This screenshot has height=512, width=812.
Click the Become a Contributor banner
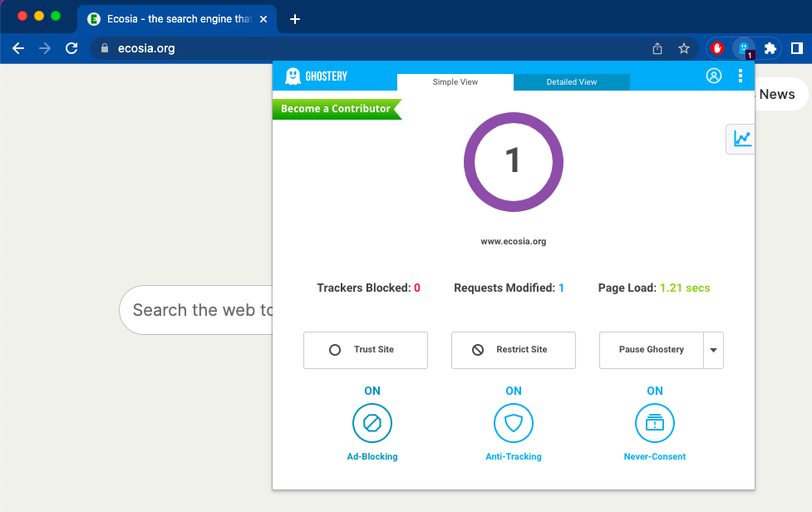pyautogui.click(x=337, y=109)
